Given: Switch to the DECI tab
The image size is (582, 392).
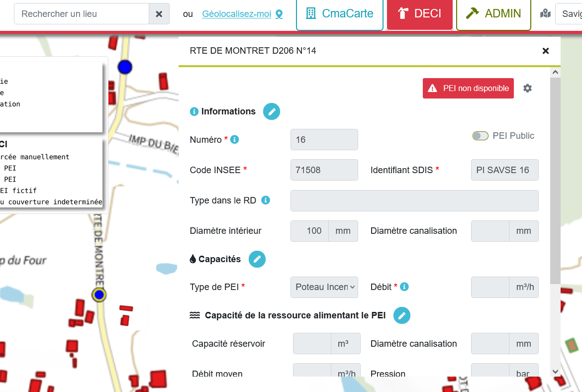Looking at the screenshot, I should 420,14.
